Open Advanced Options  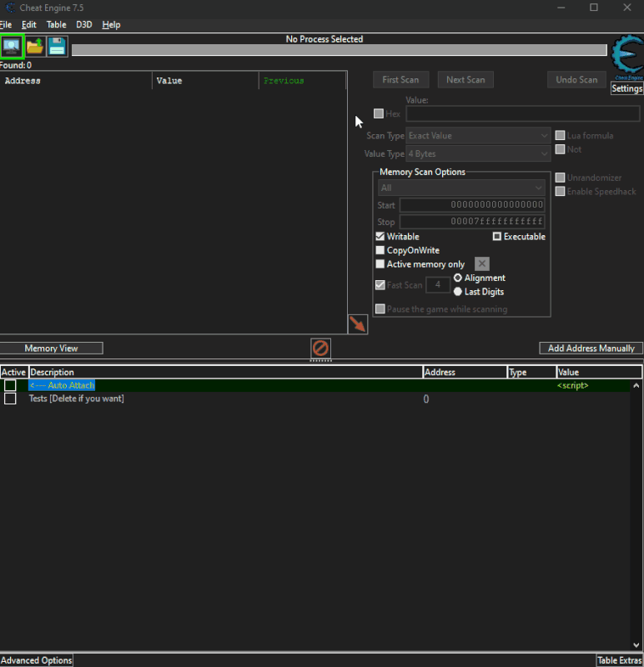36,660
